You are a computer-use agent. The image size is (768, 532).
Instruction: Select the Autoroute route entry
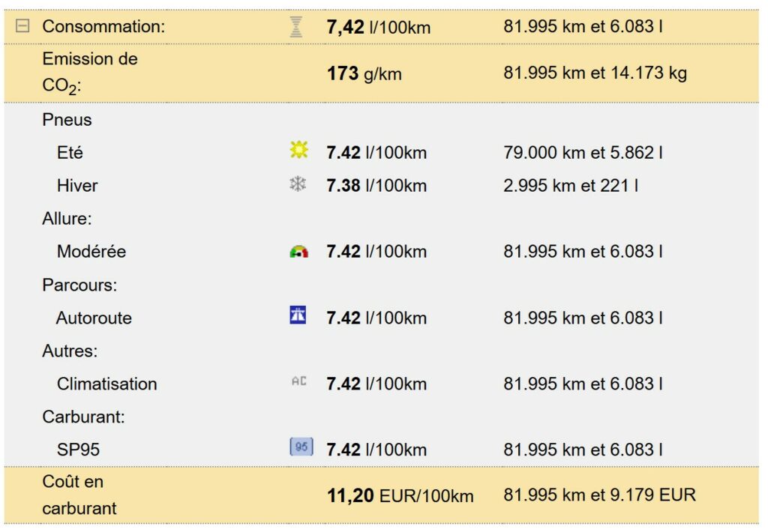[94, 318]
